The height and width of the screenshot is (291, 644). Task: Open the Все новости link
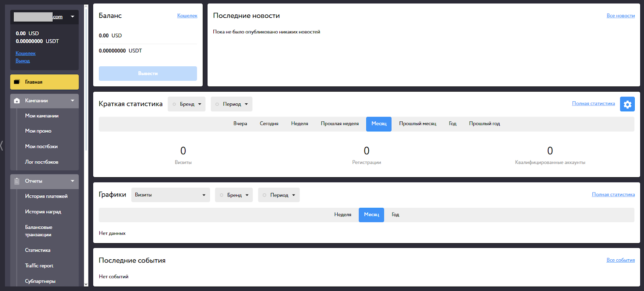pyautogui.click(x=620, y=16)
